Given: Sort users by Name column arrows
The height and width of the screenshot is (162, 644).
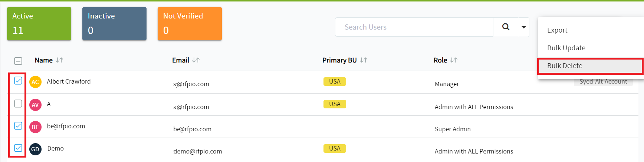Looking at the screenshot, I should tap(59, 60).
